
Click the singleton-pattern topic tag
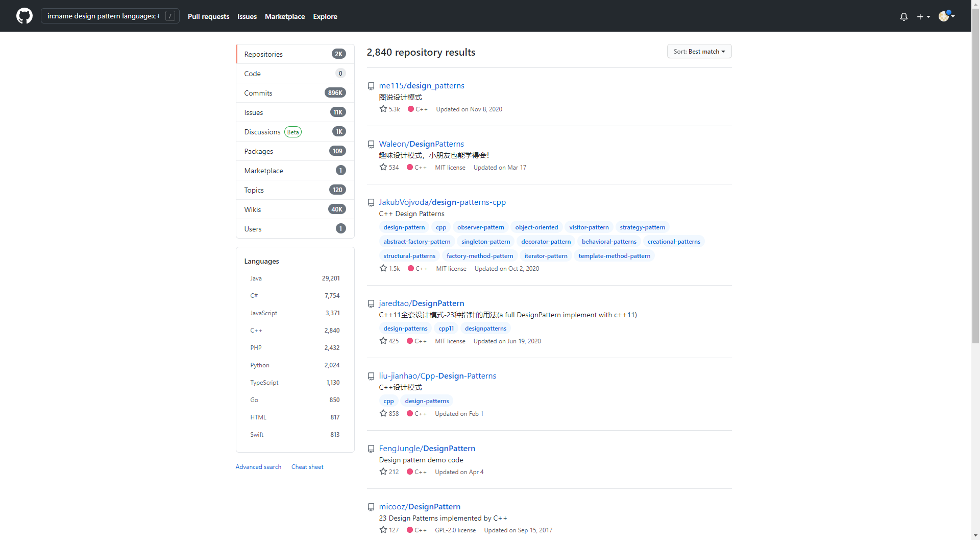(x=485, y=242)
